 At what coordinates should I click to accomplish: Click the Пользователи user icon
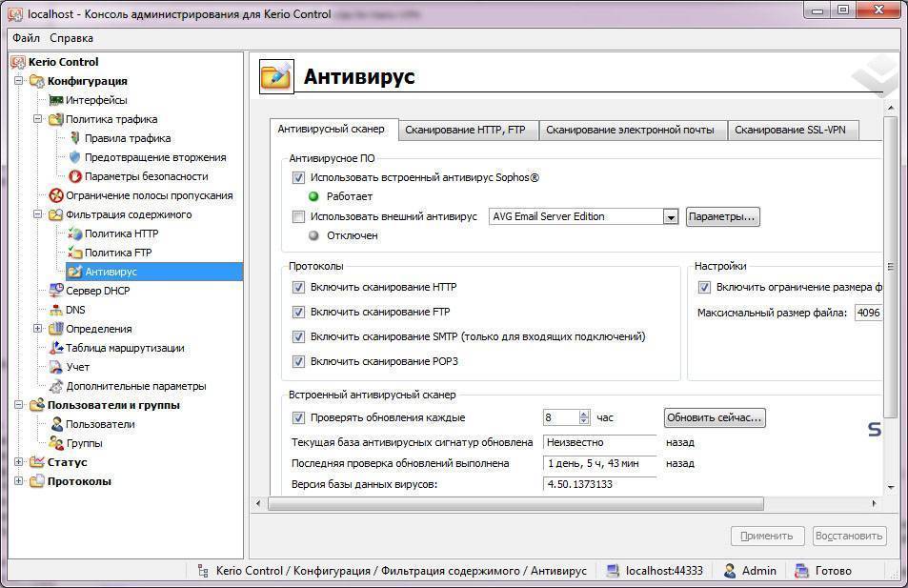tap(56, 424)
